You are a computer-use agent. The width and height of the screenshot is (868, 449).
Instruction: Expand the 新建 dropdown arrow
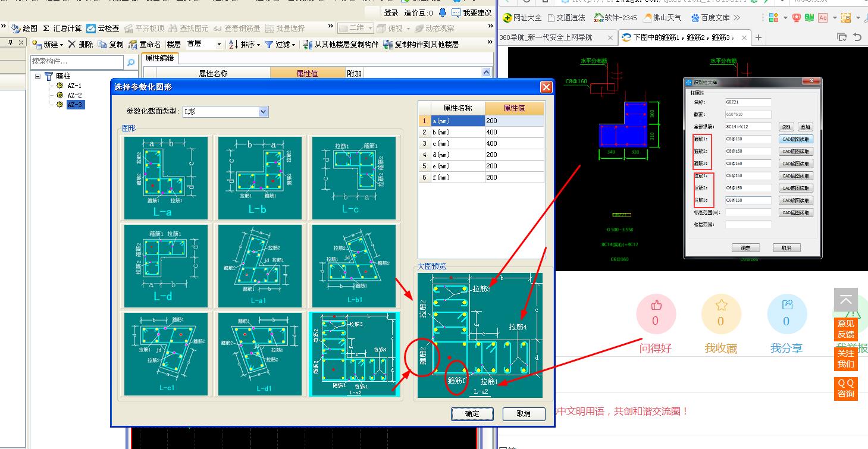(61, 45)
